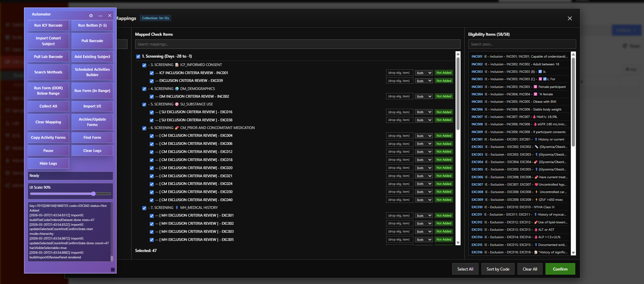The image size is (644, 284).
Task: Toggle MH EXCLUSION CRITERIA REVIEW - EXC001 checkbox
Action: 152,216
